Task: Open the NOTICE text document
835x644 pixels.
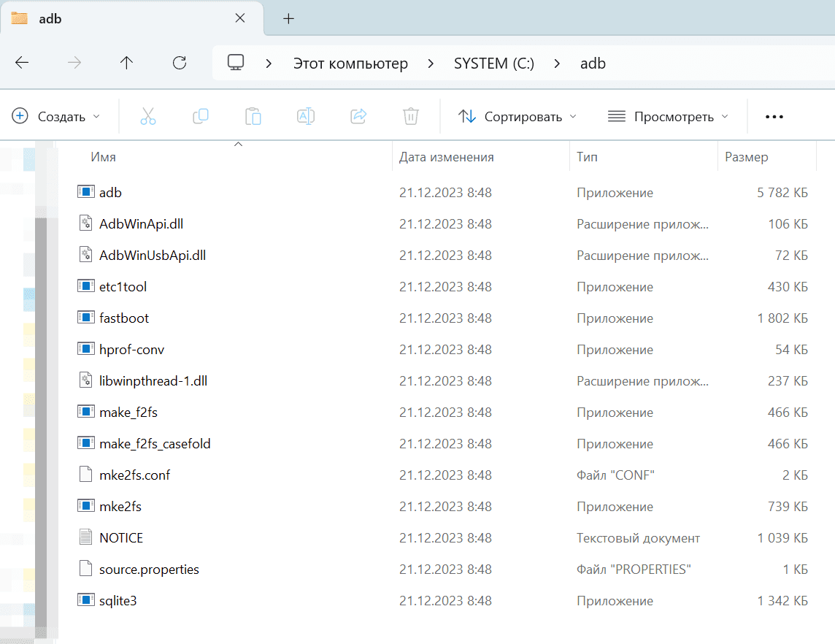Action: (x=121, y=537)
